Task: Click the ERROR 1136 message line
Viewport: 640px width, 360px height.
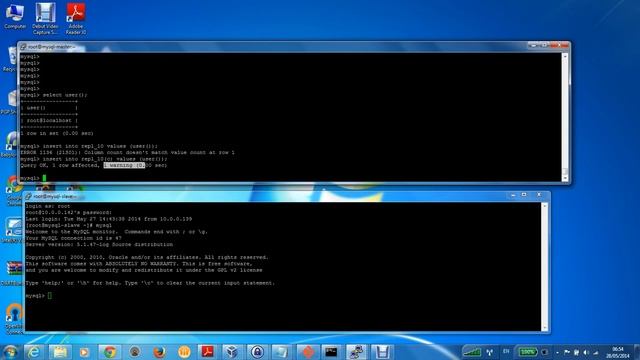Action: [127, 152]
